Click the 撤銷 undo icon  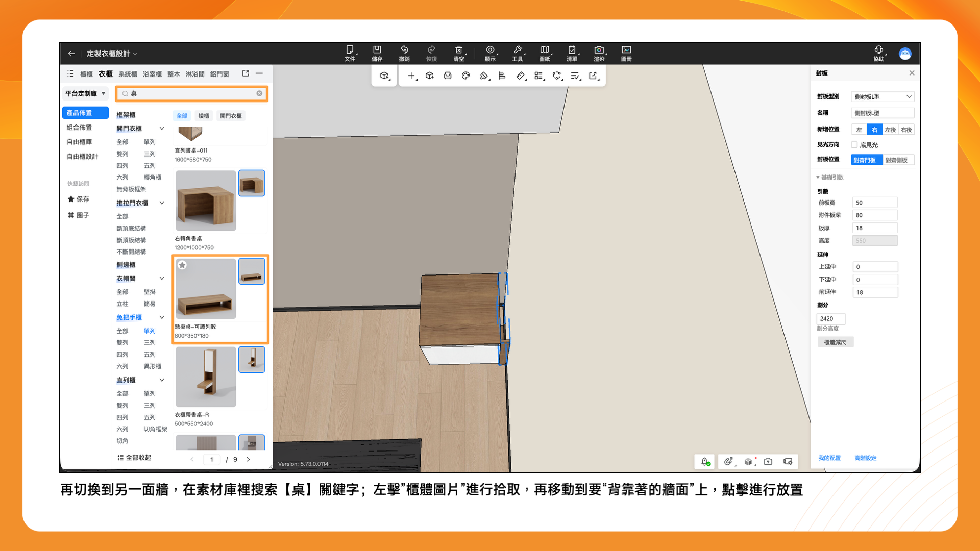tap(404, 50)
